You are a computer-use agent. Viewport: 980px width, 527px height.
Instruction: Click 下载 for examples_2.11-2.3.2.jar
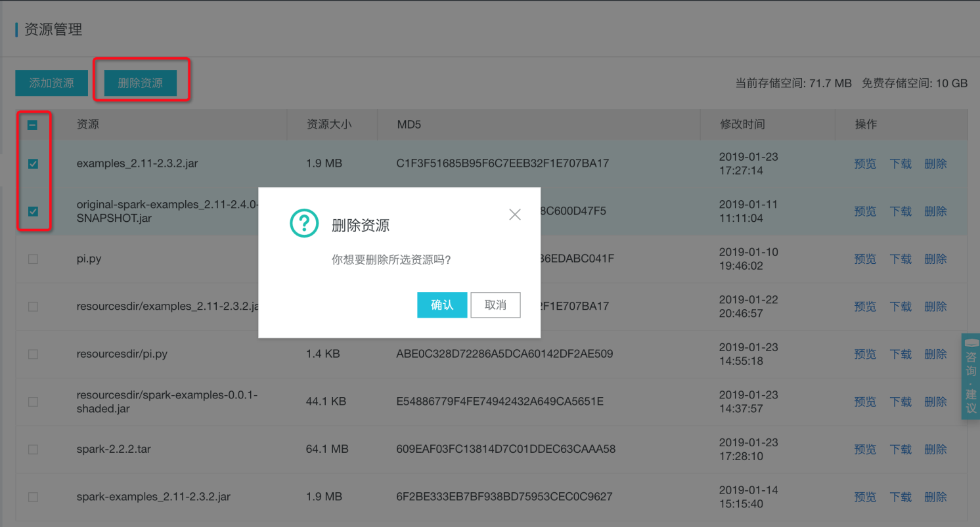[901, 163]
